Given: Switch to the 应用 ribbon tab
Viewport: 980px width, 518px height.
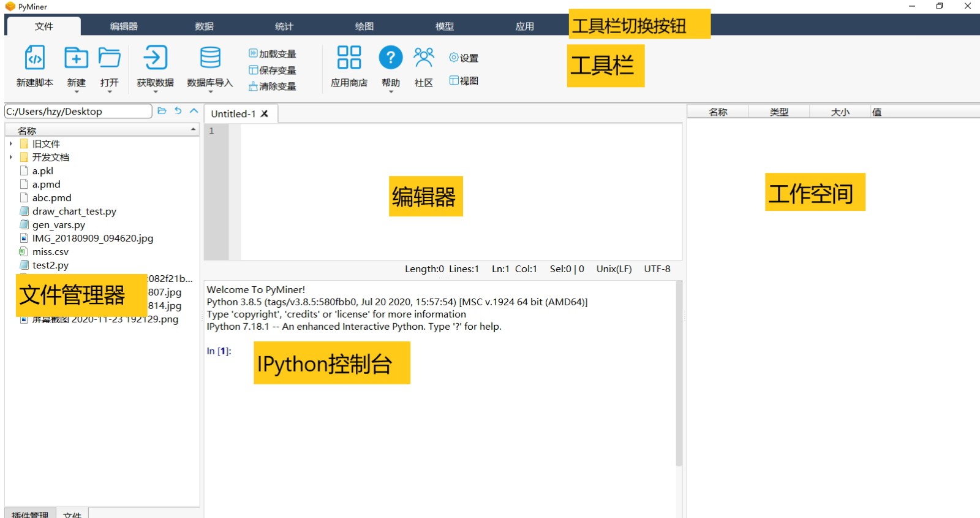Looking at the screenshot, I should [x=525, y=26].
